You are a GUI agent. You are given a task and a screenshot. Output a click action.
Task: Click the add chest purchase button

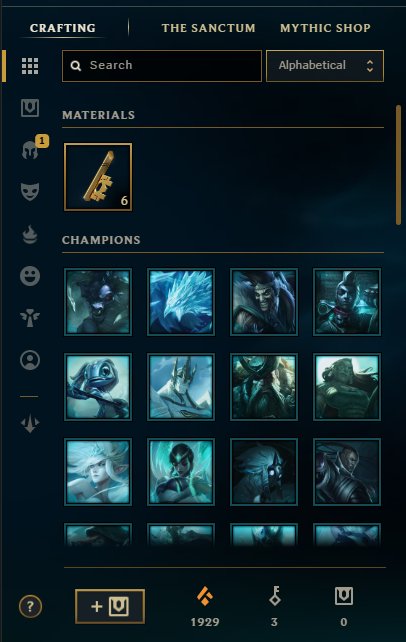pyautogui.click(x=110, y=606)
